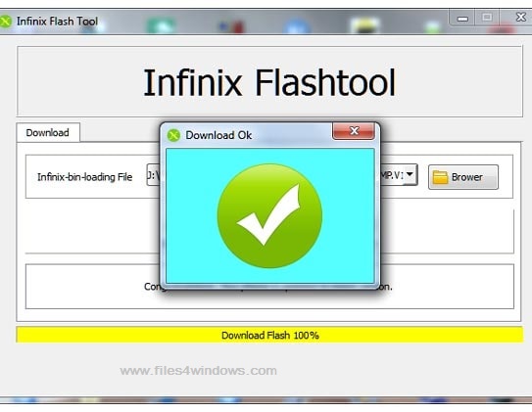
Task: Click the large green checkmark circle
Action: [269, 216]
